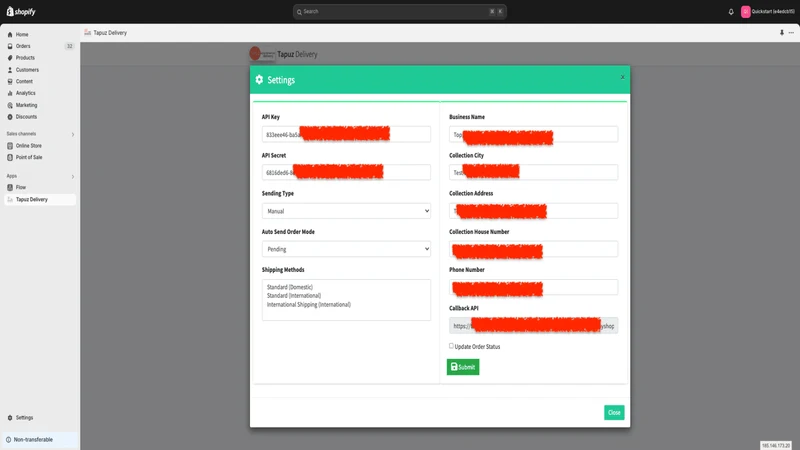Click the Marketing target icon
The height and width of the screenshot is (450, 800).
coord(10,105)
